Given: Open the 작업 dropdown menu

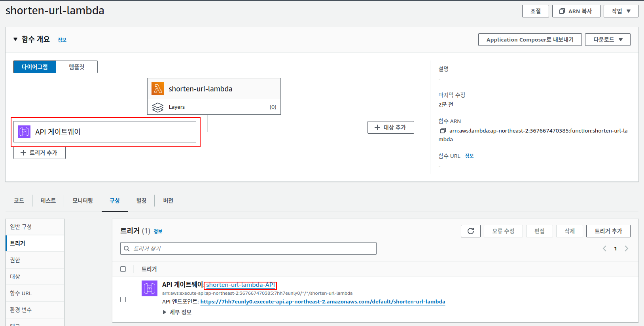Looking at the screenshot, I should point(621,11).
